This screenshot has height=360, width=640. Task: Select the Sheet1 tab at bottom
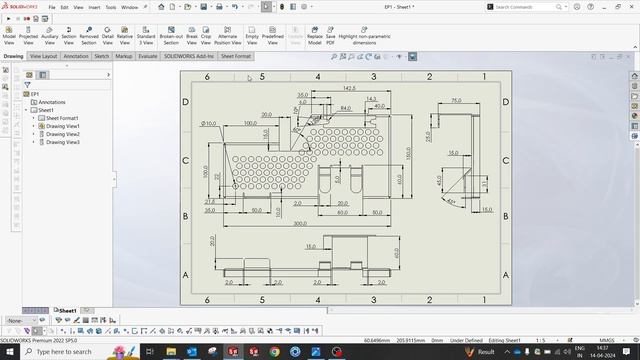(65, 311)
